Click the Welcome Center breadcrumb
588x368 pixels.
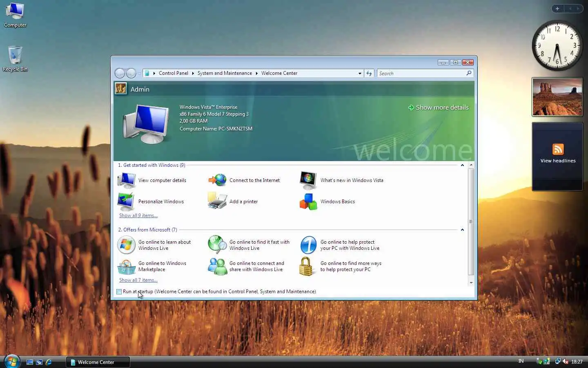point(279,73)
